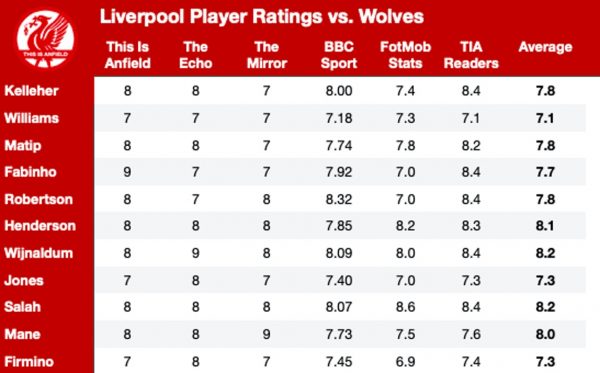Select the Wijnaldum row label

(x=38, y=253)
